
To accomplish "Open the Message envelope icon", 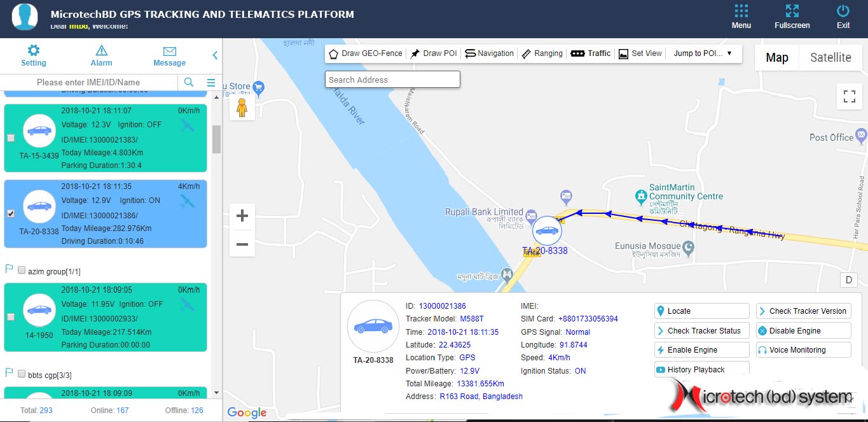I will [x=169, y=51].
